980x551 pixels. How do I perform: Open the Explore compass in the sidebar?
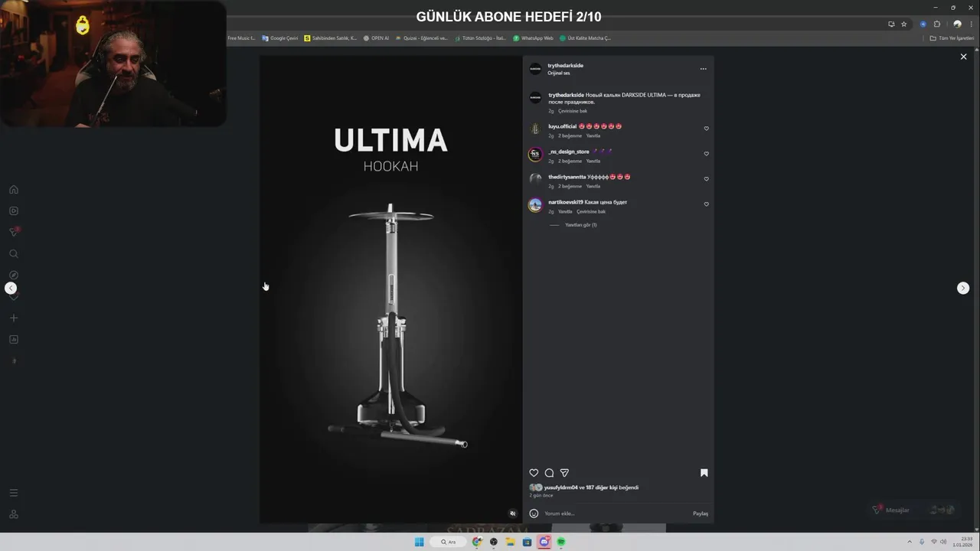13,275
